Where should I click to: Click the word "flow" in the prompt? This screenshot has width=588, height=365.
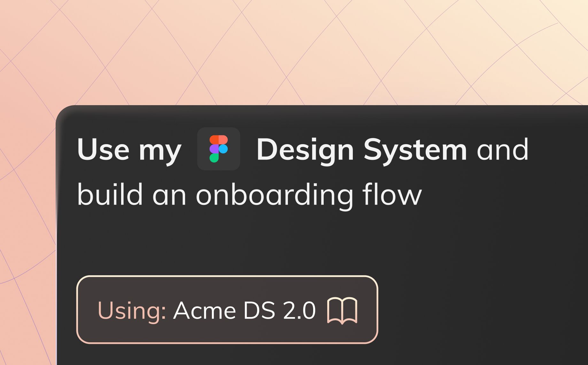click(x=392, y=194)
